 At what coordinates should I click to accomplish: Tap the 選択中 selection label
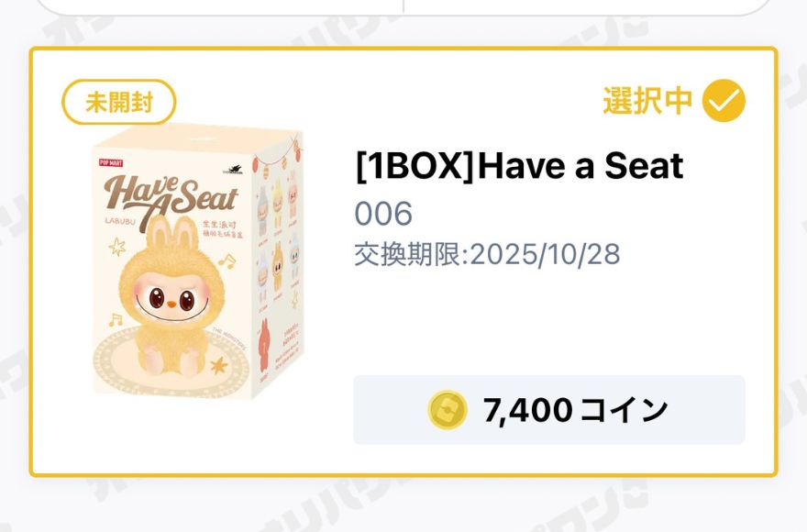coord(647,101)
